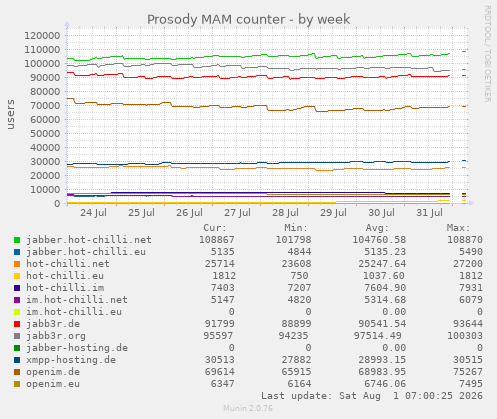Click the Max: column header
This screenshot has width=497, height=419.
click(458, 228)
